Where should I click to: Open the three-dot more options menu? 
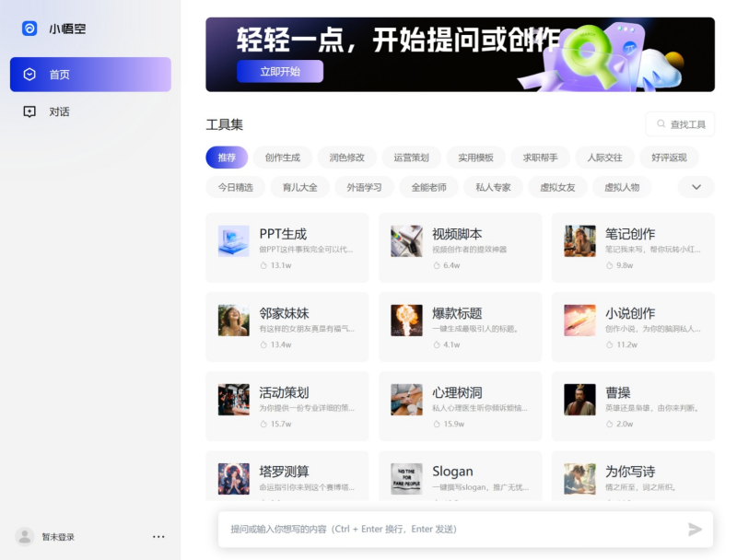(x=158, y=537)
